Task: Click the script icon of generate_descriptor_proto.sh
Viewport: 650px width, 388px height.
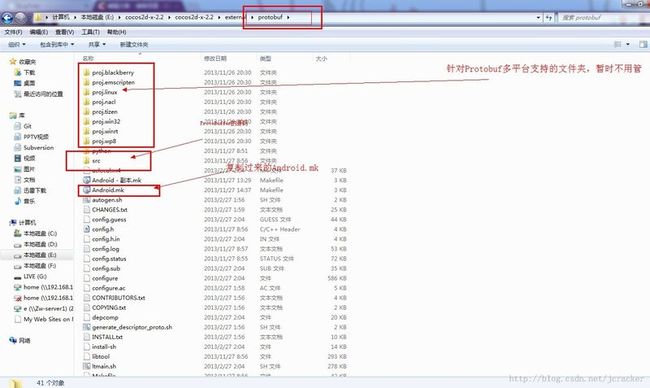Action: [x=87, y=327]
